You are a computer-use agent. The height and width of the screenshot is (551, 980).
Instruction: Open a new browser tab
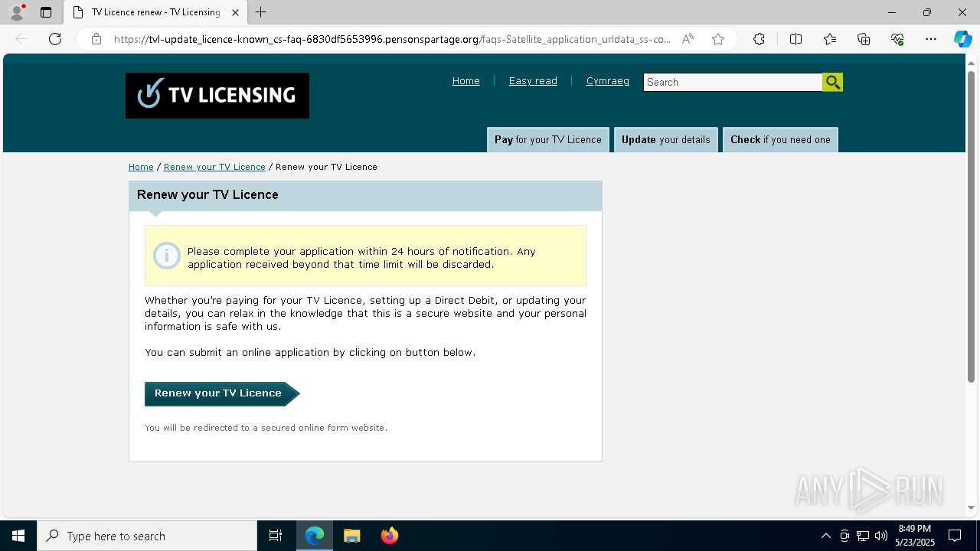(261, 12)
